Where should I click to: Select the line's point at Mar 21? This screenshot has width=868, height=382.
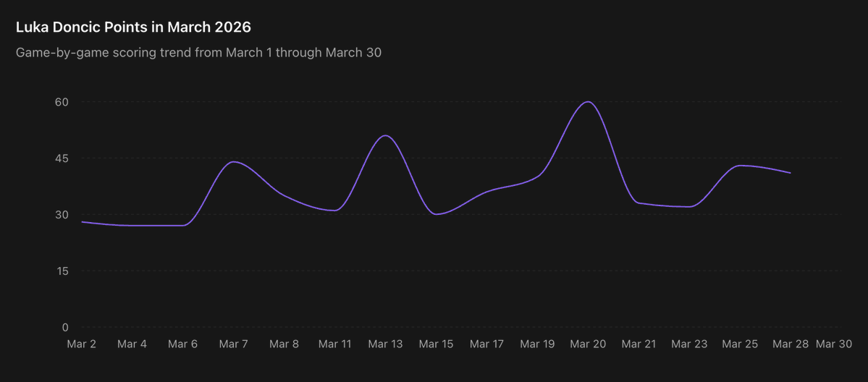639,203
